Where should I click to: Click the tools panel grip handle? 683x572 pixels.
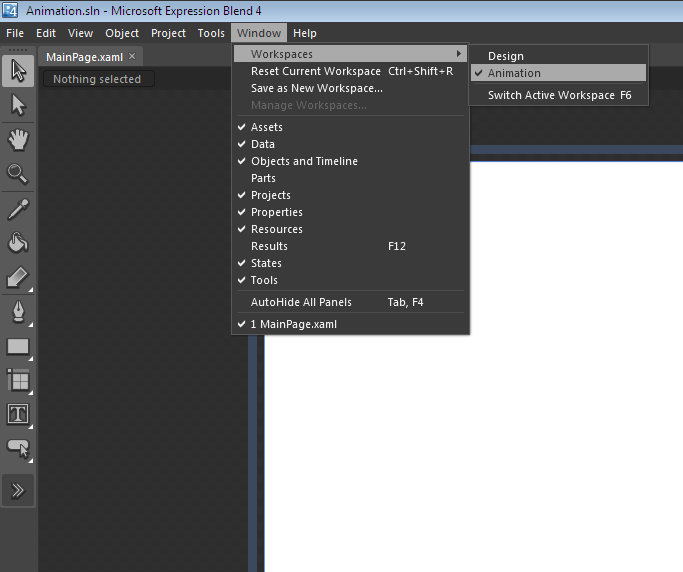point(18,50)
